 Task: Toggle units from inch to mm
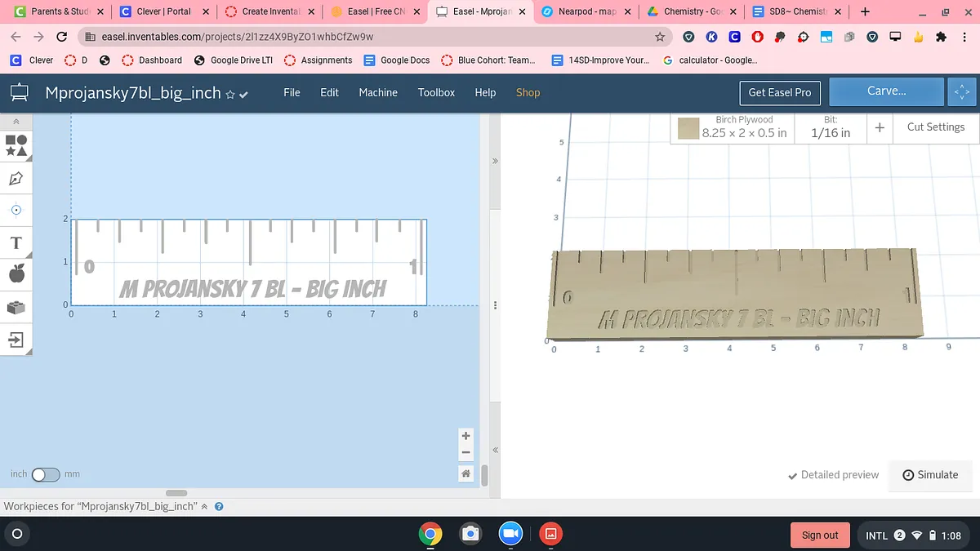(46, 474)
